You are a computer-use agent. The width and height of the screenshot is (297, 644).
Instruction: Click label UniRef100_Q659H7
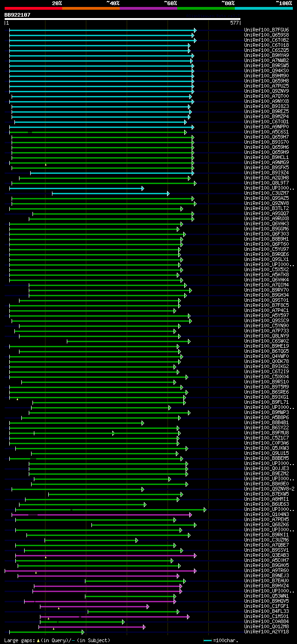click(x=266, y=137)
